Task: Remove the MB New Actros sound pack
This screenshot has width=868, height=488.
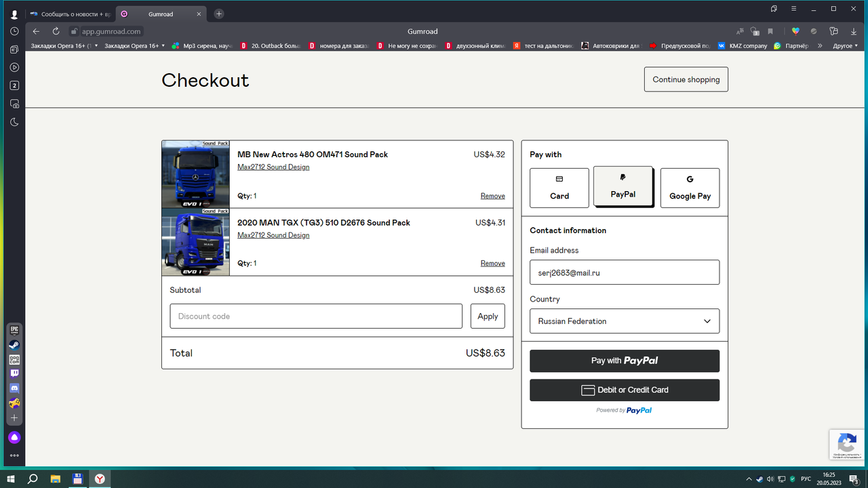Action: 493,196
